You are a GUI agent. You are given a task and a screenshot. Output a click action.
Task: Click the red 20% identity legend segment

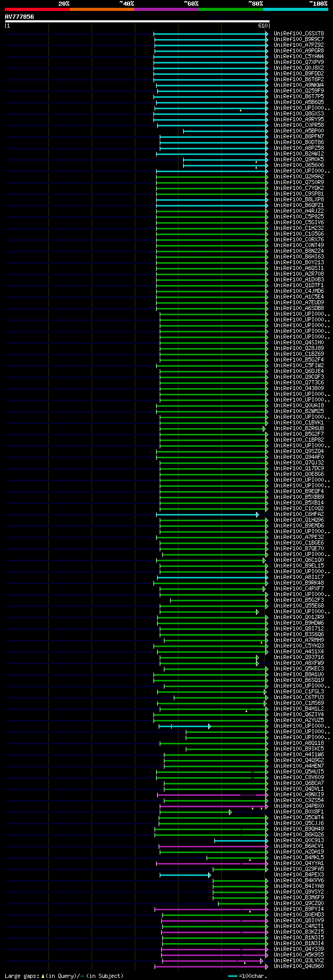37,9
